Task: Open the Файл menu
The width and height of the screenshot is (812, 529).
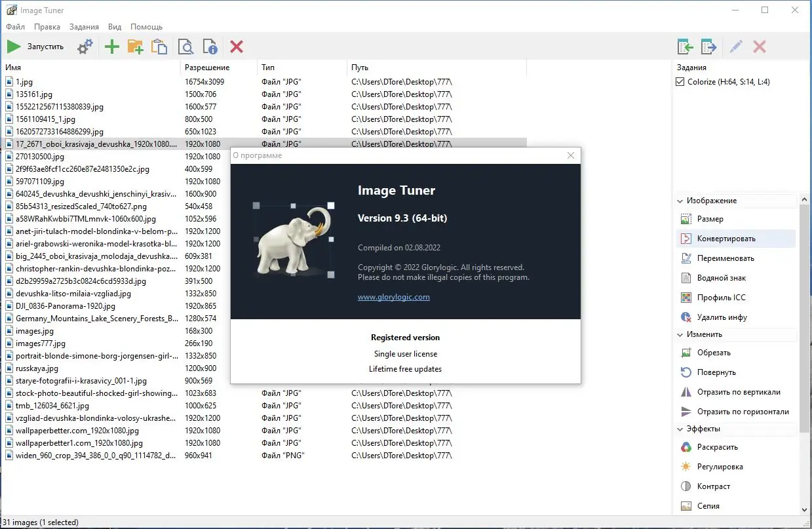Action: click(x=15, y=26)
